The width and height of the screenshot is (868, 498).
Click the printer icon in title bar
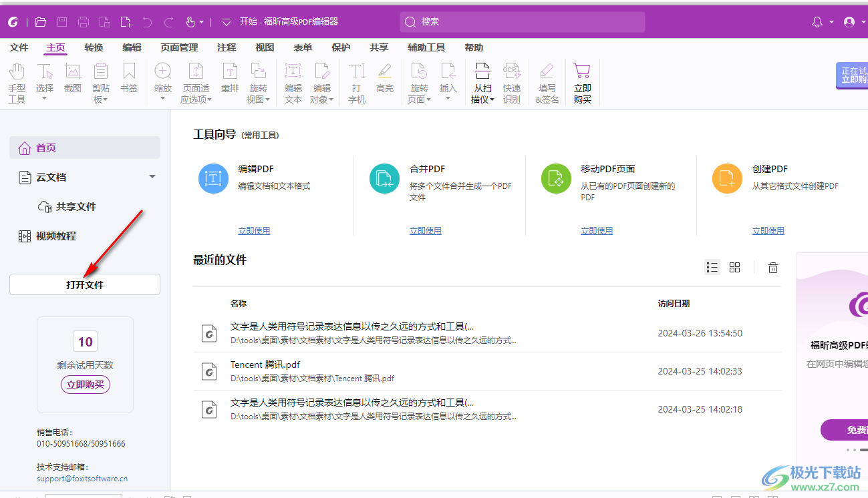(84, 22)
